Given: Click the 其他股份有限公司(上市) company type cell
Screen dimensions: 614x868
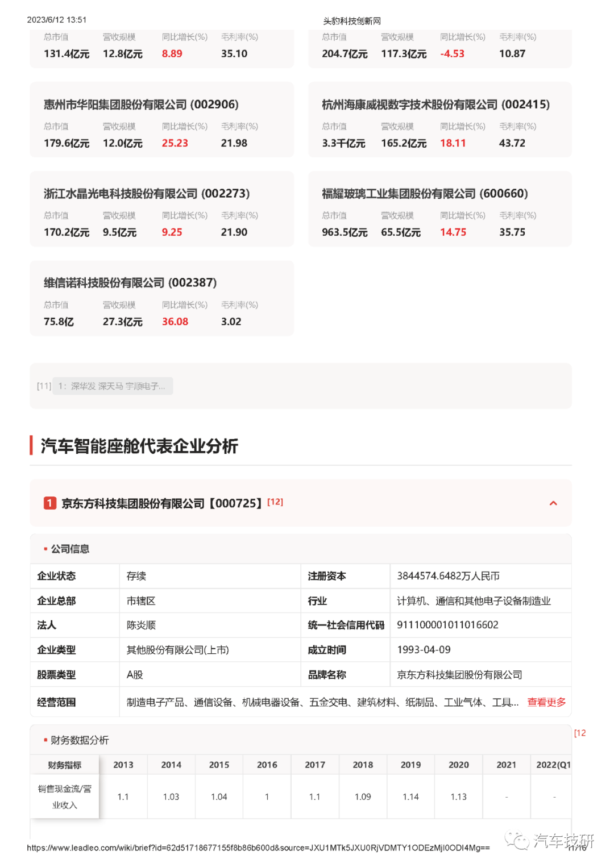Looking at the screenshot, I should (x=177, y=650).
